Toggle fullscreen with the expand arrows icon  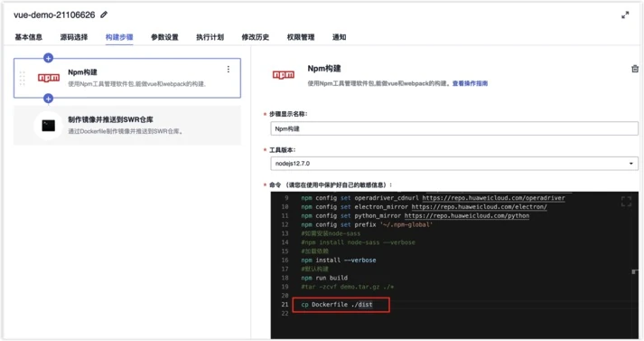pyautogui.click(x=625, y=15)
